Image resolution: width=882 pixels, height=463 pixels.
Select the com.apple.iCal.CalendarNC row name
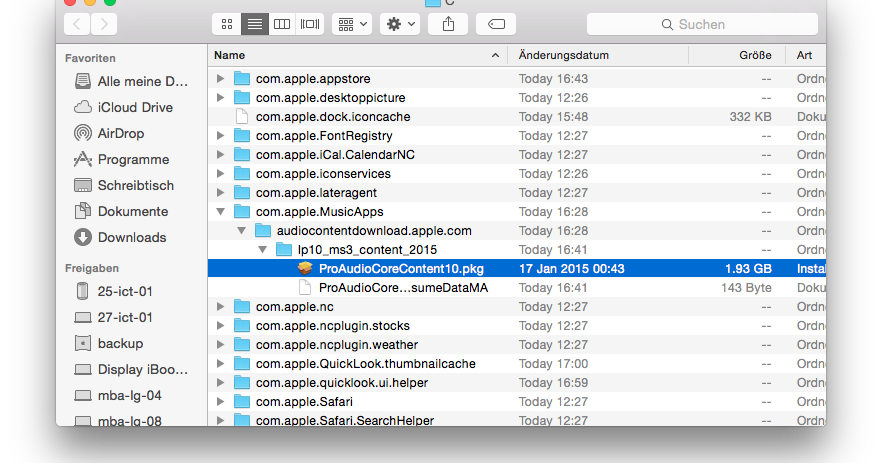(335, 155)
